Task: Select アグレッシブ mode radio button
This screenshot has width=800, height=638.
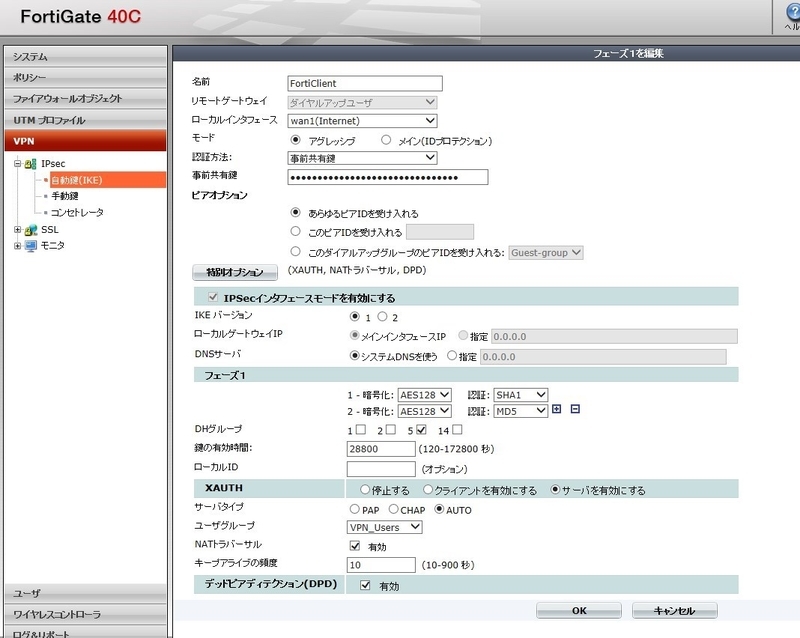Action: 295,139
